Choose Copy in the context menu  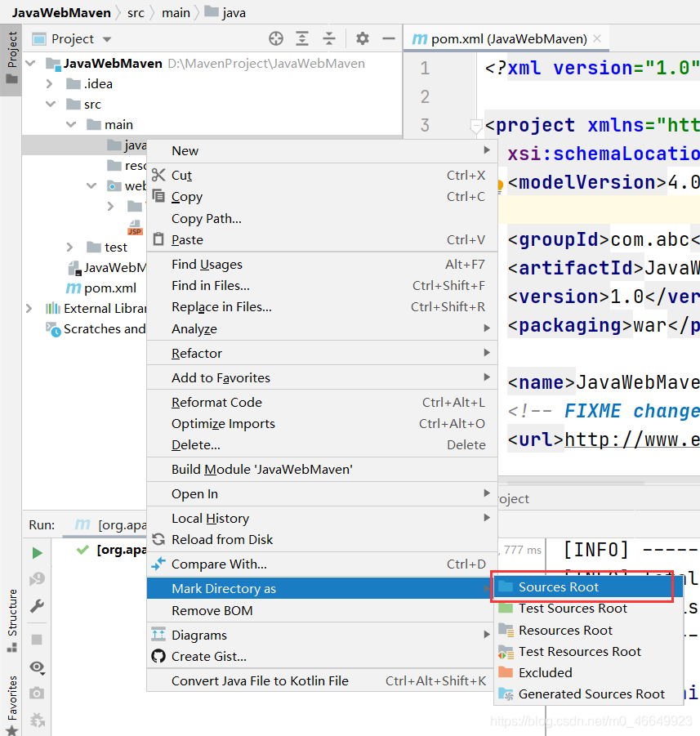(x=322, y=197)
